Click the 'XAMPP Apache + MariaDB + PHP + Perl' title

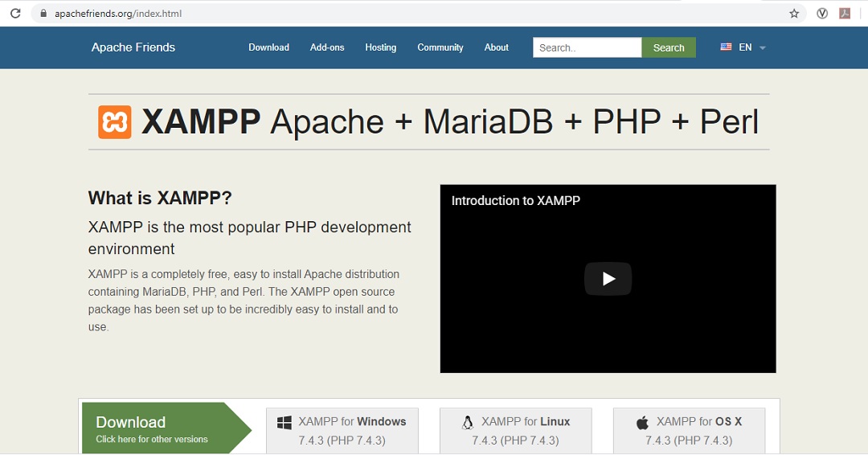click(x=449, y=121)
